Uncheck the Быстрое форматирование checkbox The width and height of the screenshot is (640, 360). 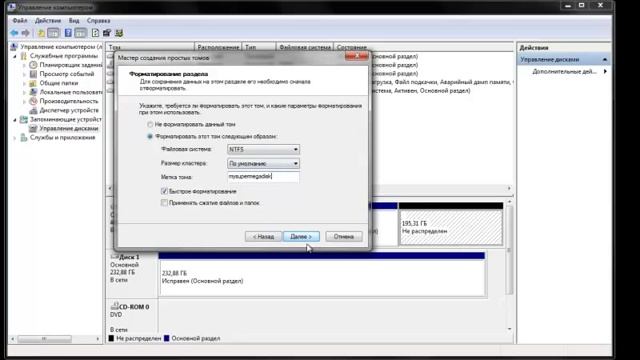click(x=164, y=191)
